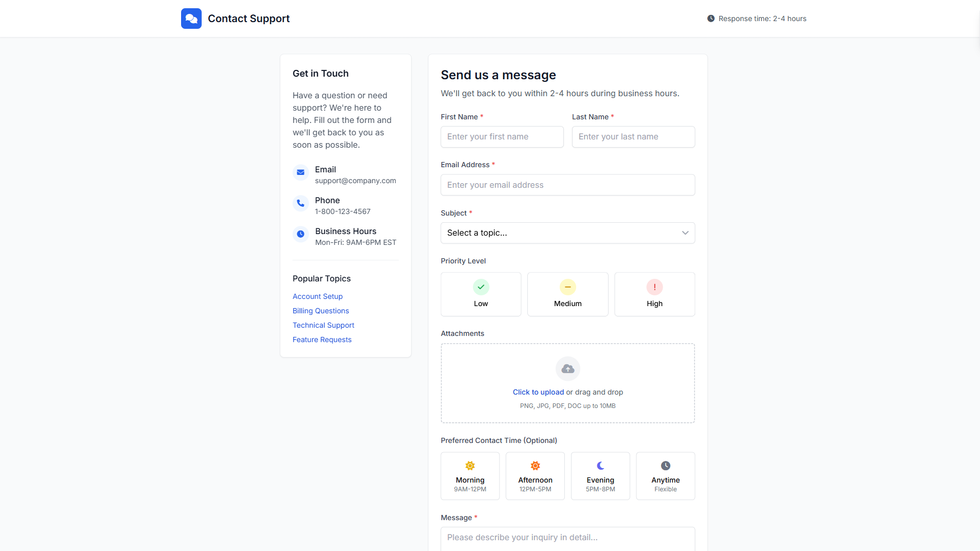Click the phone icon beside 1-800-123-4567

coord(300,203)
